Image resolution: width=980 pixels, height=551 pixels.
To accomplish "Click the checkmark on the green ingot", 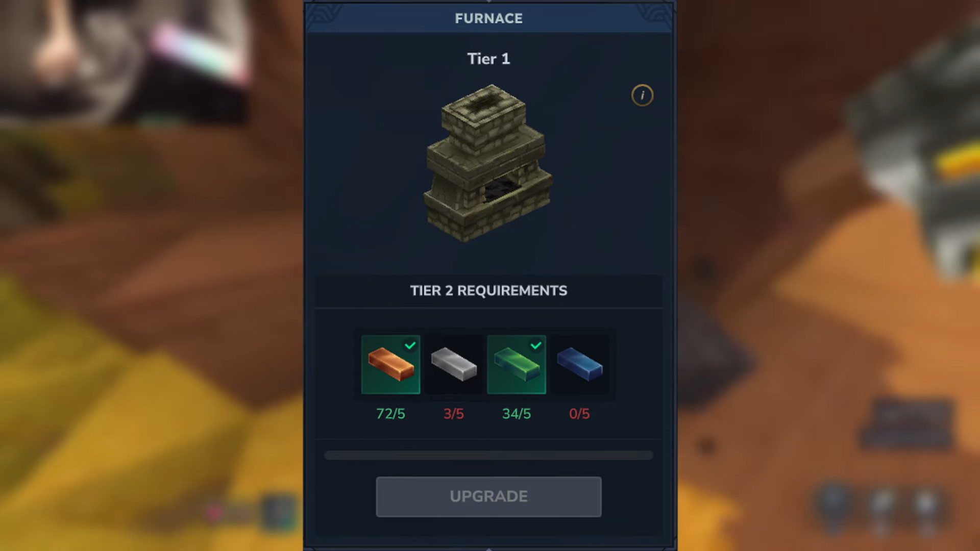I will [535, 345].
